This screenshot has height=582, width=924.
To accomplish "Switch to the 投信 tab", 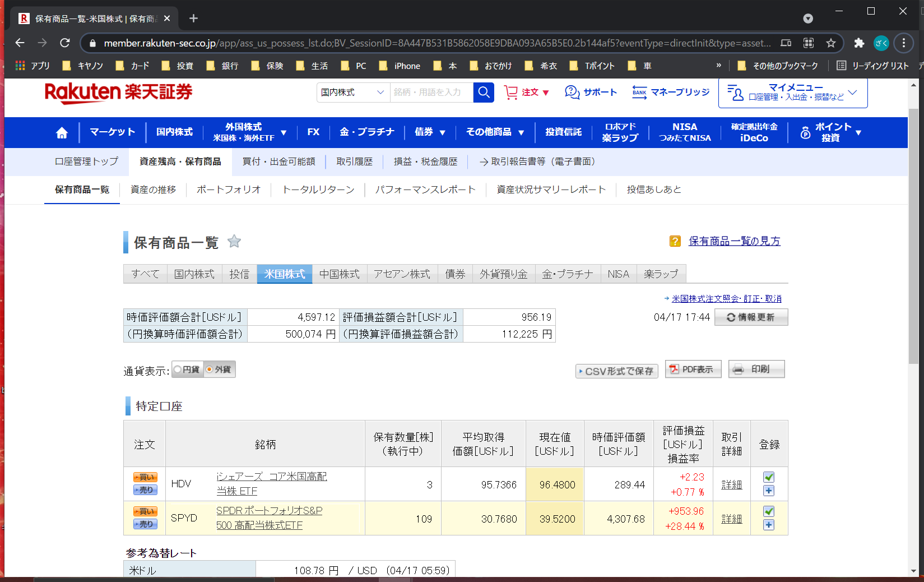I will pos(239,274).
